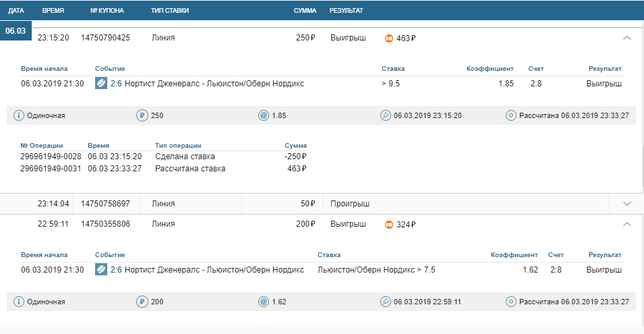Click the @ odds icon next to 1.62
644x334 pixels.
click(x=264, y=302)
